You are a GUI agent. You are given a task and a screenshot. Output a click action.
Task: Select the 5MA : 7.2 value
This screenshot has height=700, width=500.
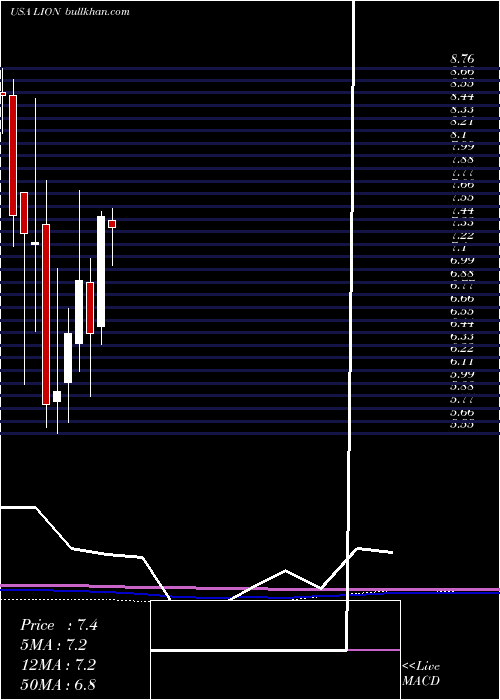pos(54,645)
